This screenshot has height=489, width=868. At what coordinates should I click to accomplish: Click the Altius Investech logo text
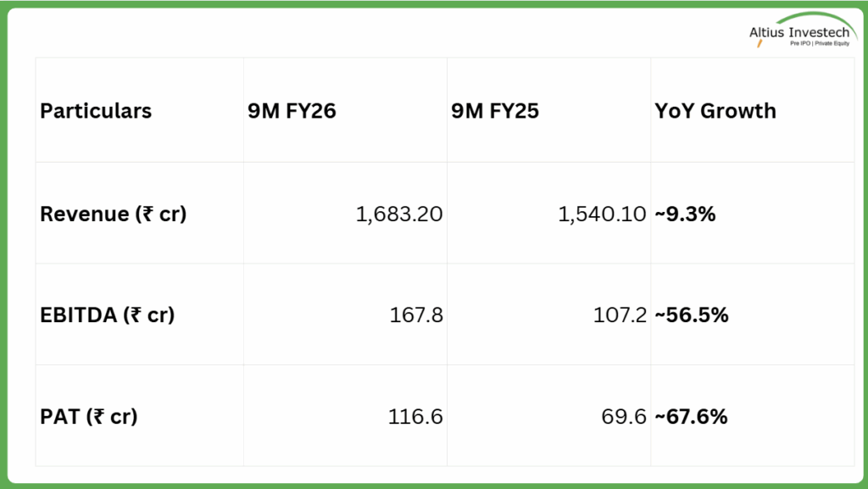click(x=801, y=32)
